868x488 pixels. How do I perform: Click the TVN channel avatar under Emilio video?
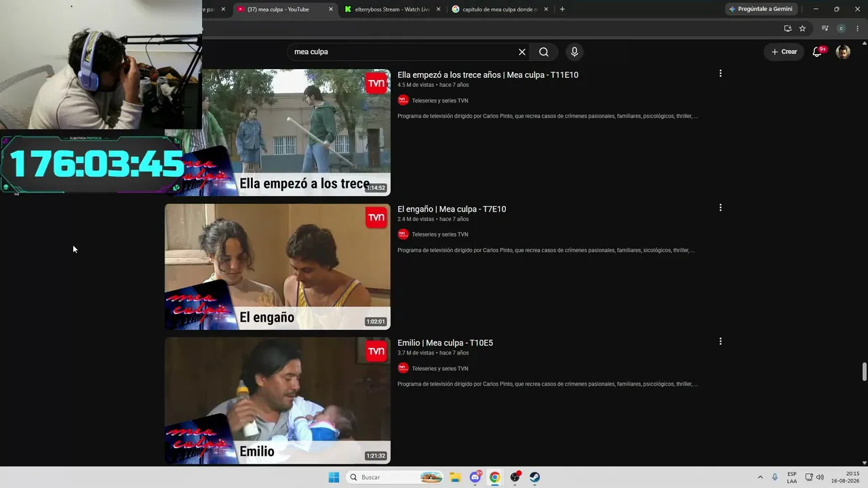tap(403, 368)
